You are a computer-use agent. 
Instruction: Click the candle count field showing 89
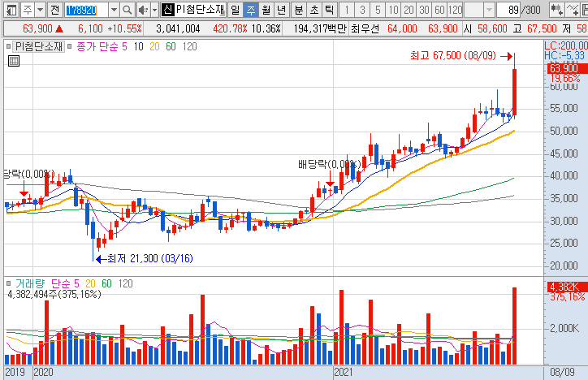tap(508, 10)
